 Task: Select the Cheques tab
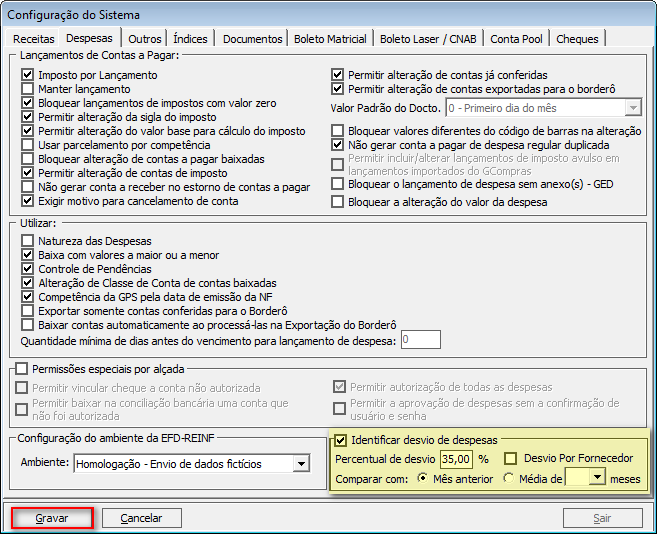tap(577, 39)
